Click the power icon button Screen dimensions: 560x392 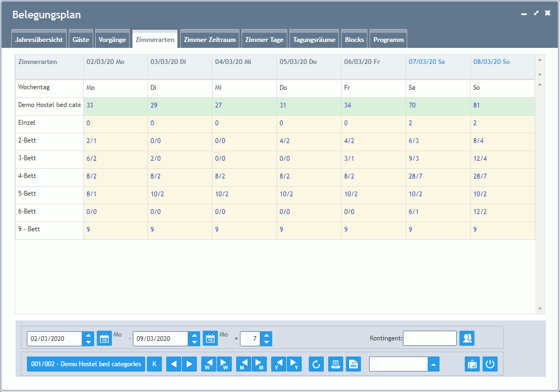point(490,364)
